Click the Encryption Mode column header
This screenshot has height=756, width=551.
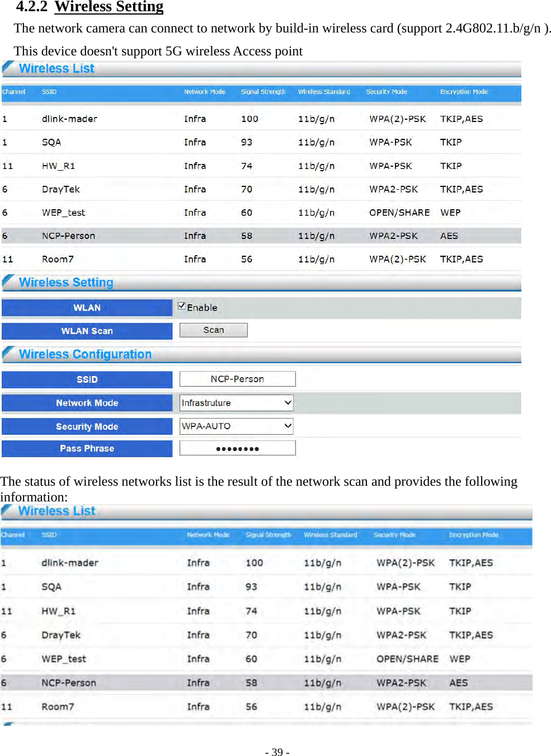(x=464, y=92)
